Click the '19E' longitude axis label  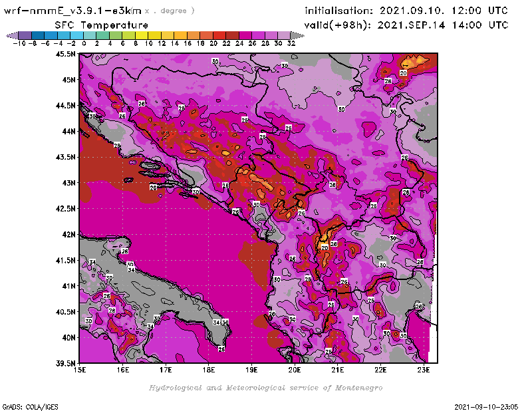(x=251, y=370)
